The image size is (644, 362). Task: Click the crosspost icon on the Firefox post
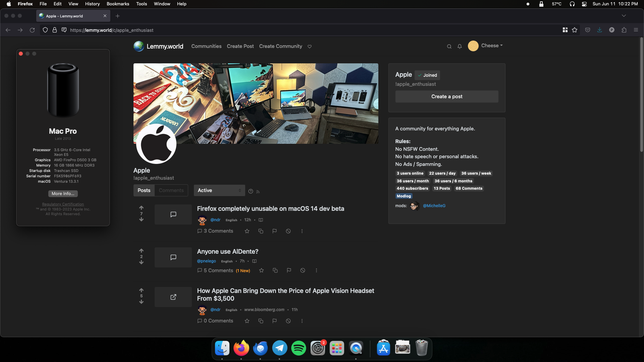[x=261, y=231]
